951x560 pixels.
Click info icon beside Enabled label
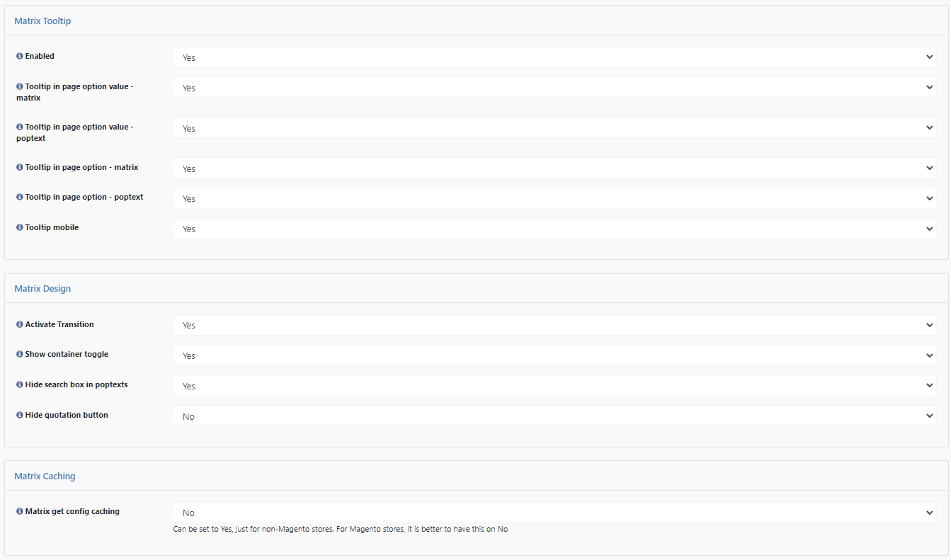[20, 56]
